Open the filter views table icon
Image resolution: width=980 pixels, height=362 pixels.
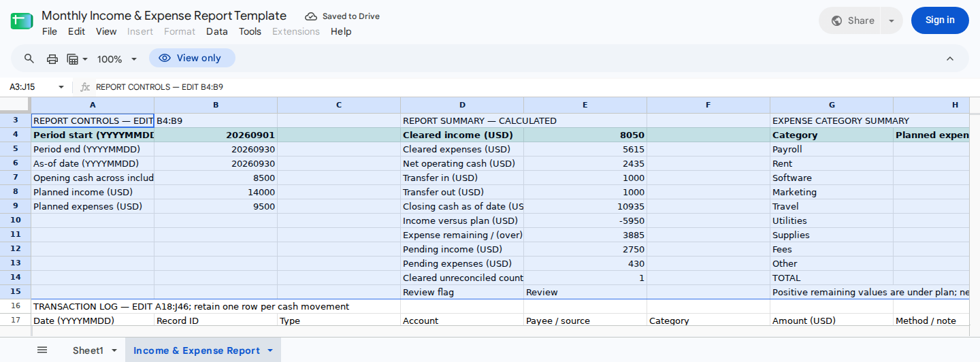coord(72,59)
